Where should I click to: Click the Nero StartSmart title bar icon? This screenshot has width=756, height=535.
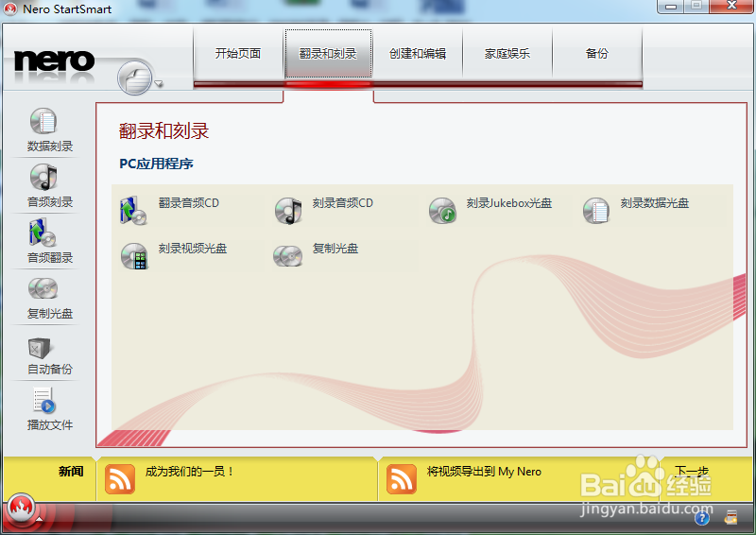click(x=9, y=9)
